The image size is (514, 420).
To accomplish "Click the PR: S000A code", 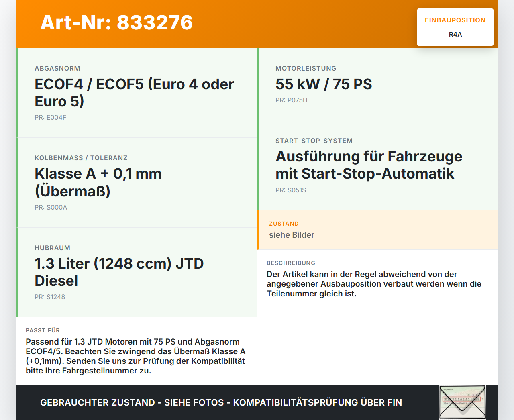I will (x=51, y=208).
